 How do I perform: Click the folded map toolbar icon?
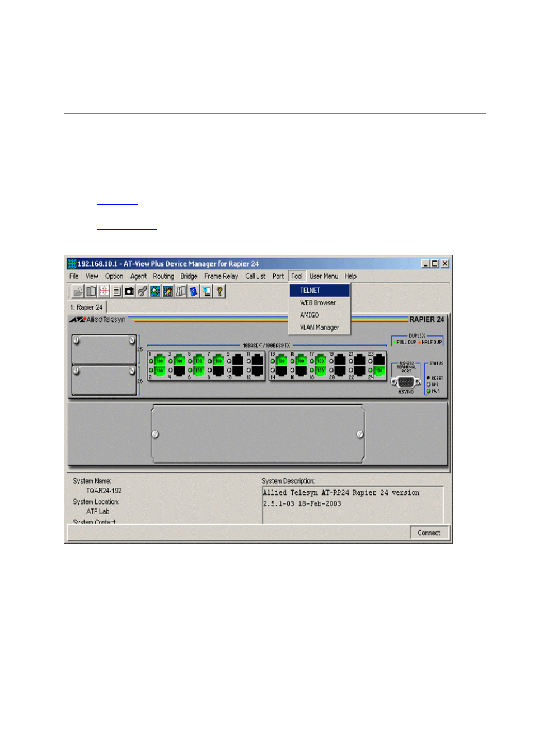coord(181,291)
